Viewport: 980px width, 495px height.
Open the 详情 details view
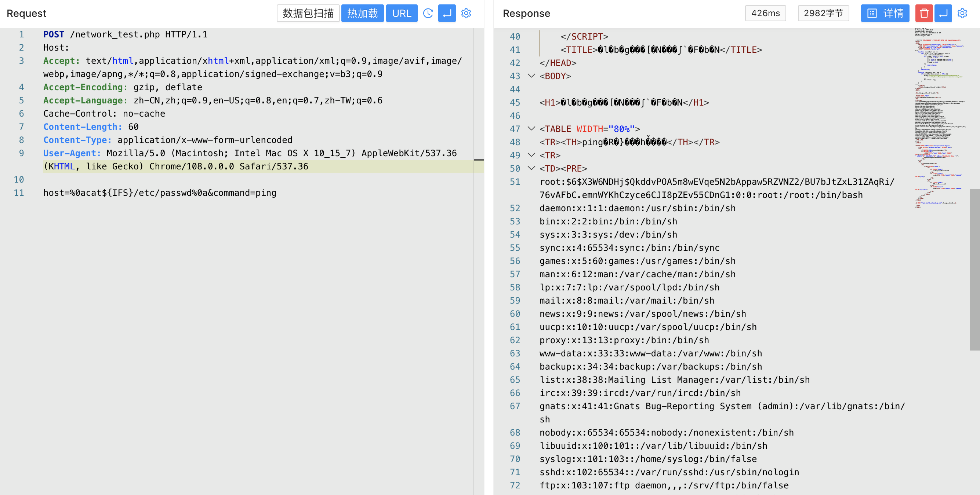point(885,13)
